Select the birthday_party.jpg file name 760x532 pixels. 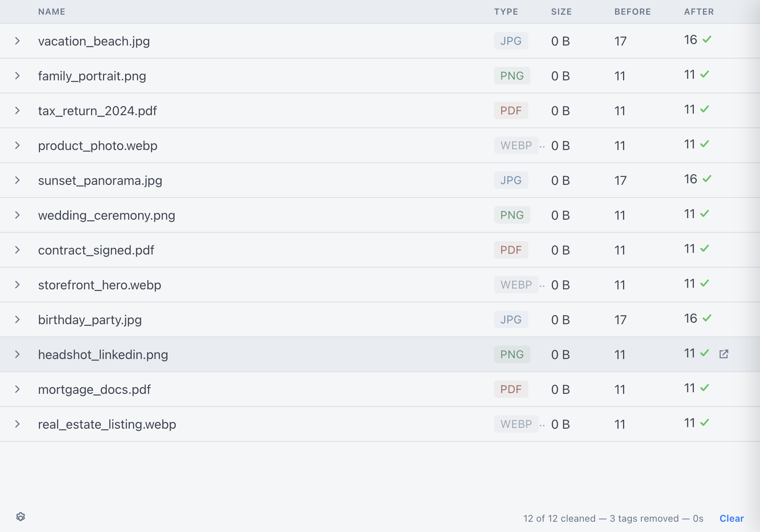pos(90,320)
